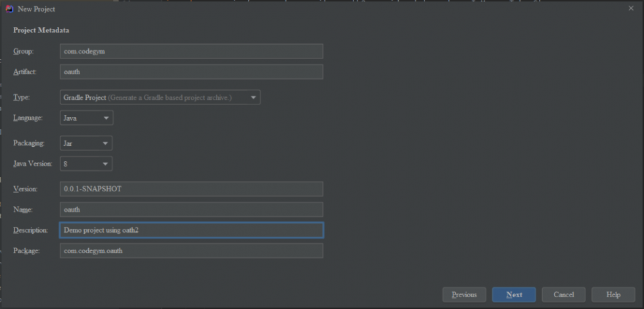Viewport: 644px width, 309px height.
Task: Focus the Artifact input field
Action: pos(191,72)
